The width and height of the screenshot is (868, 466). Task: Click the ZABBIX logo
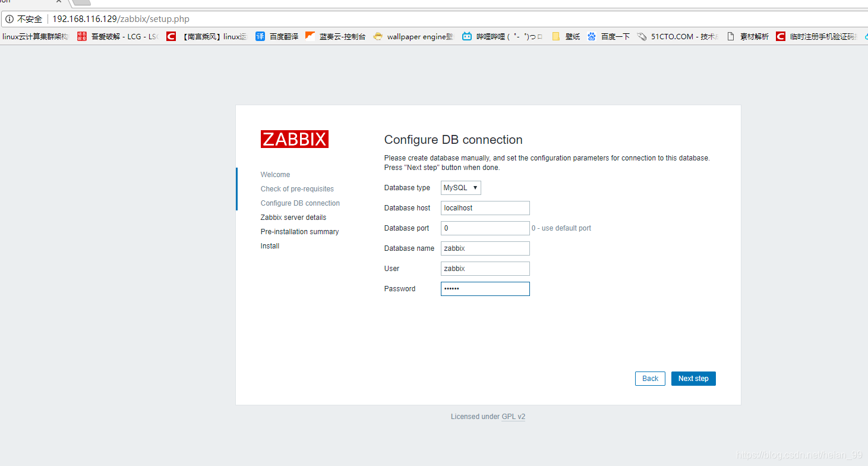(x=295, y=139)
